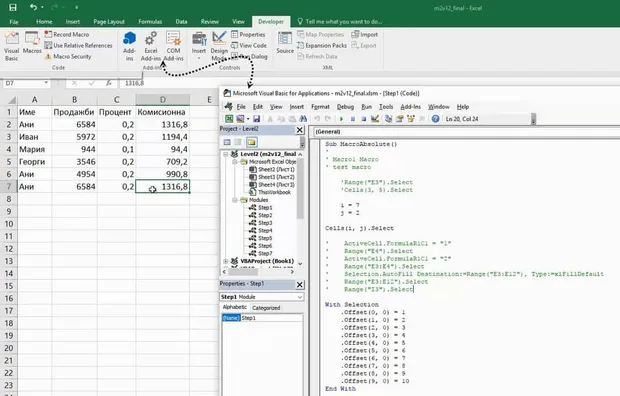The image size is (620, 396).
Task: Toggle Folders view in Project pane
Action: 251,142
